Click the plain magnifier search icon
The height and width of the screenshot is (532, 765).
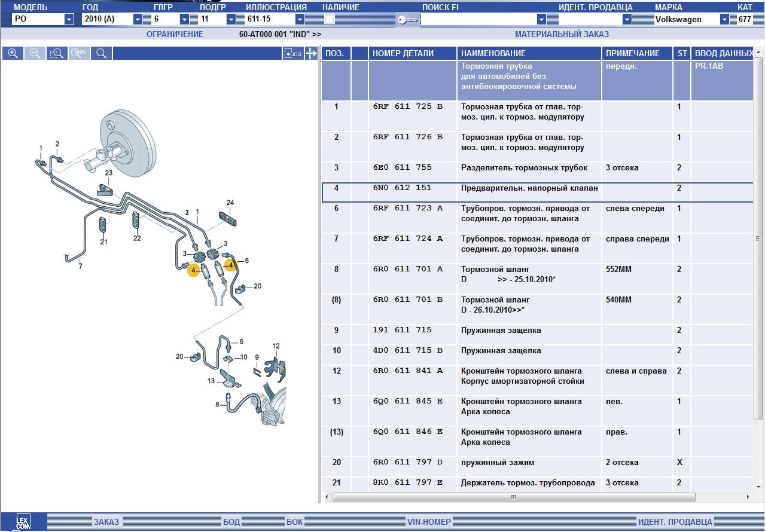[x=101, y=53]
